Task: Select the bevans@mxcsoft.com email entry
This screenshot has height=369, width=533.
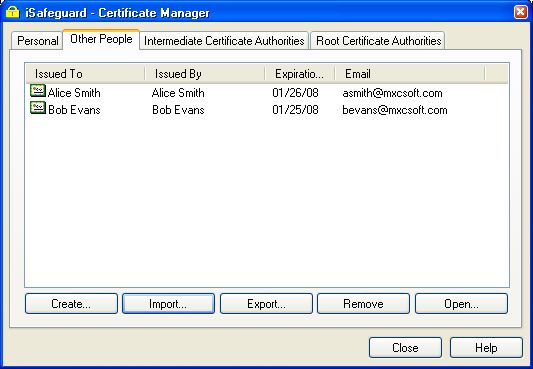Action: click(x=395, y=110)
